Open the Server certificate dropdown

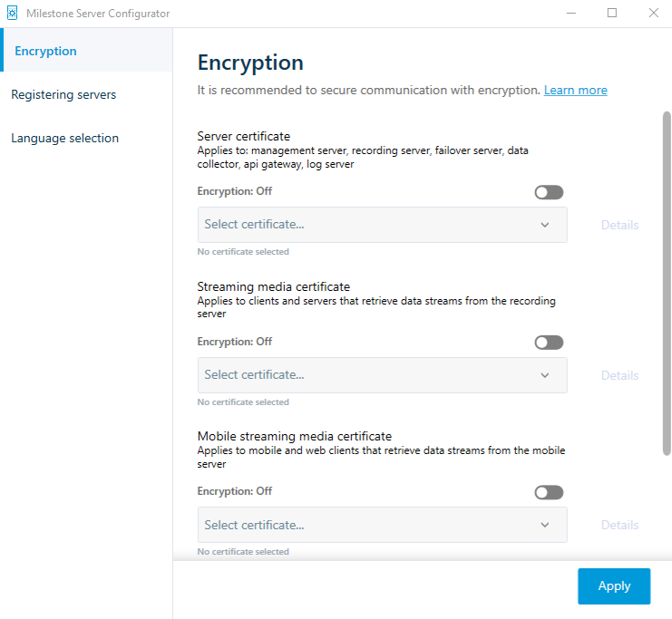pyautogui.click(x=382, y=225)
